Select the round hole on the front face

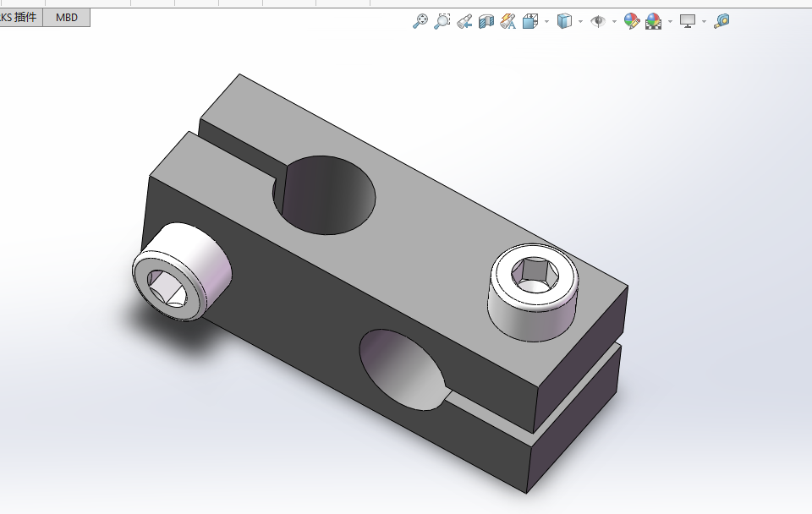pyautogui.click(x=403, y=369)
